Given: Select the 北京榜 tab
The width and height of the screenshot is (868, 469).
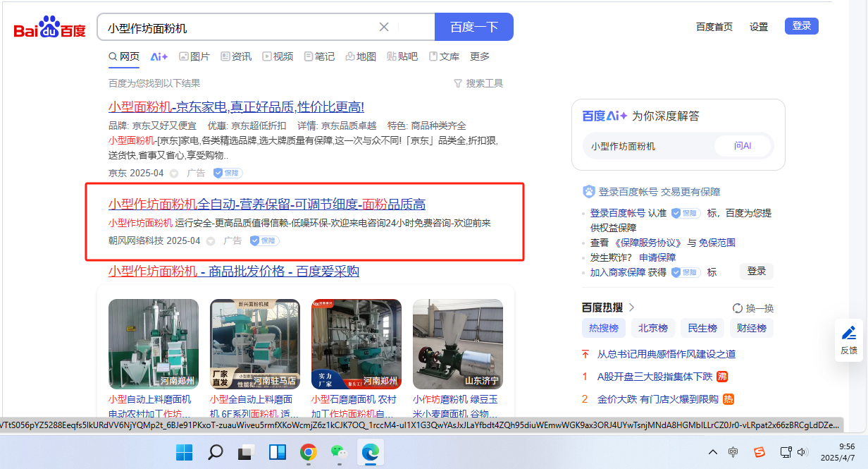Looking at the screenshot, I should click(653, 328).
